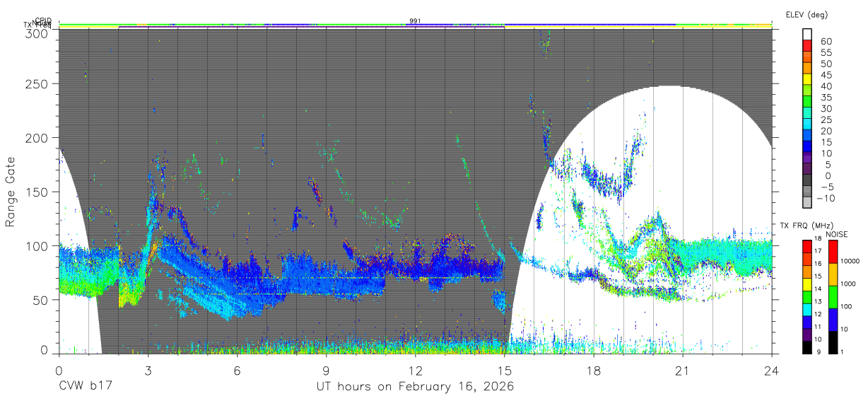Image resolution: width=868 pixels, height=401 pixels.
Task: Click the 50 tick on ELEV colorbar
Action: coord(826,64)
